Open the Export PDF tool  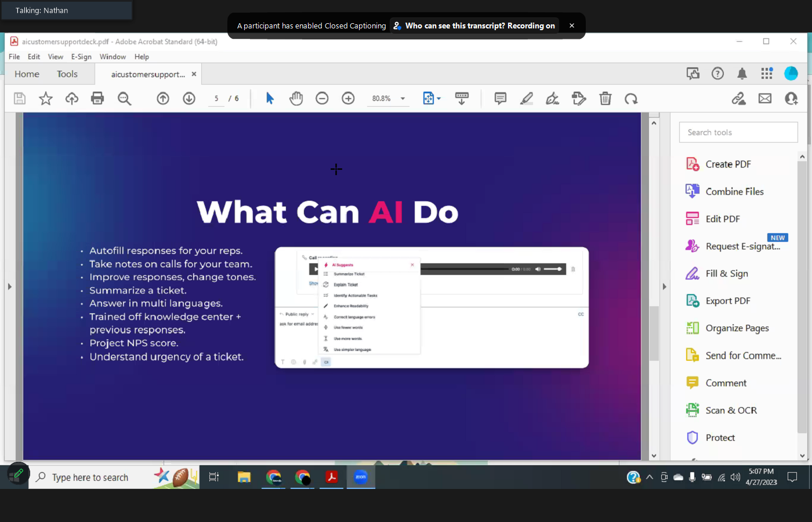727,301
